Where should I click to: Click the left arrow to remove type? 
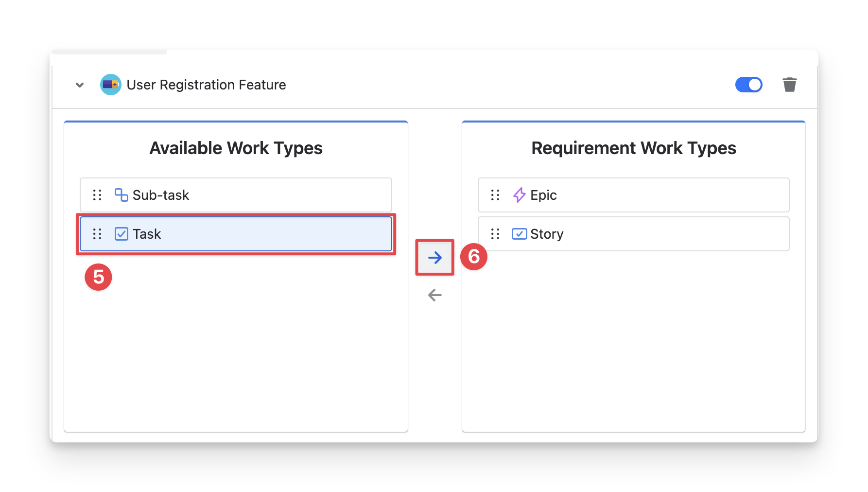[x=434, y=295]
